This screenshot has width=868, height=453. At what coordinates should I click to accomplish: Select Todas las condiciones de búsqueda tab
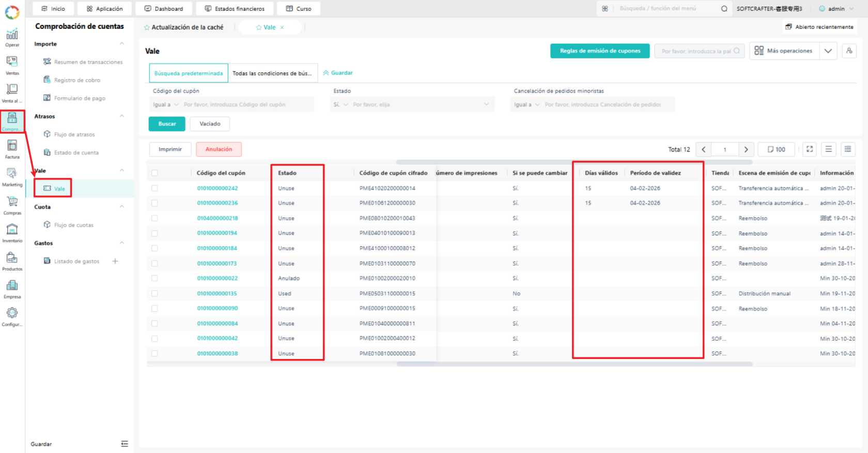272,73
